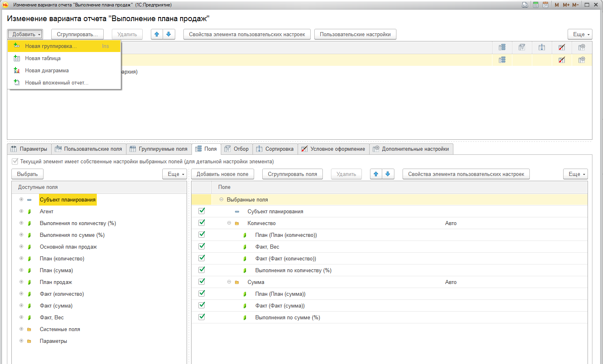Click selected fields icon in highlighted row

tap(502, 60)
